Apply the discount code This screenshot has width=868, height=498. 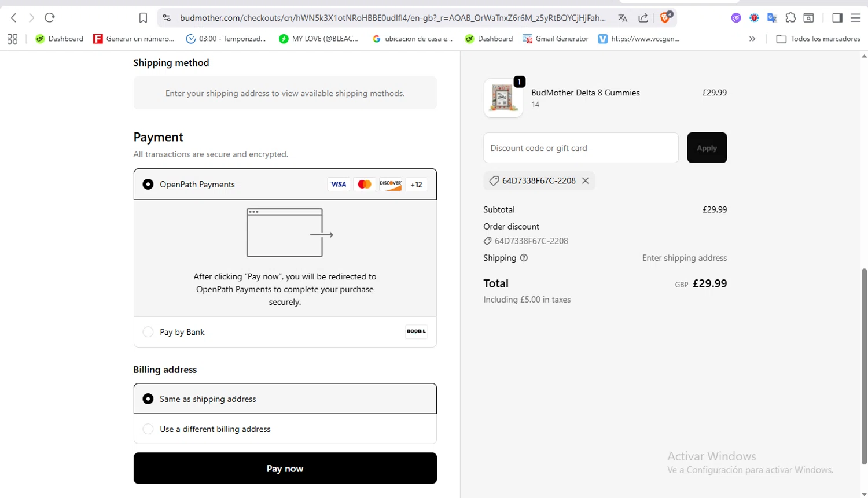(x=707, y=148)
